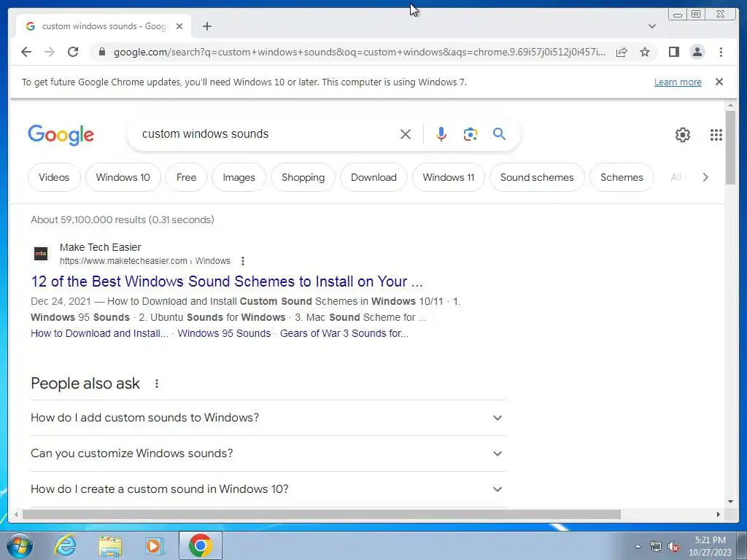View site information via padlock icon
The image size is (747, 560).
click(x=101, y=52)
